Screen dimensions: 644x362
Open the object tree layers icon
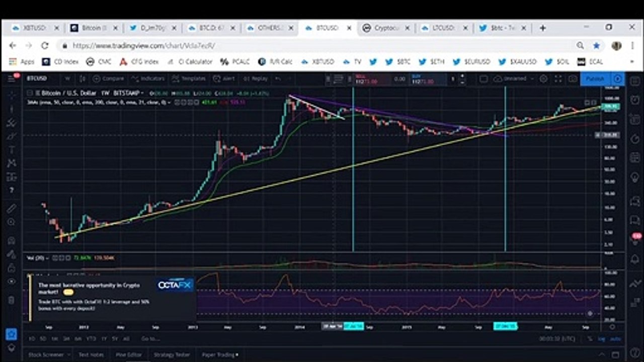(12, 347)
